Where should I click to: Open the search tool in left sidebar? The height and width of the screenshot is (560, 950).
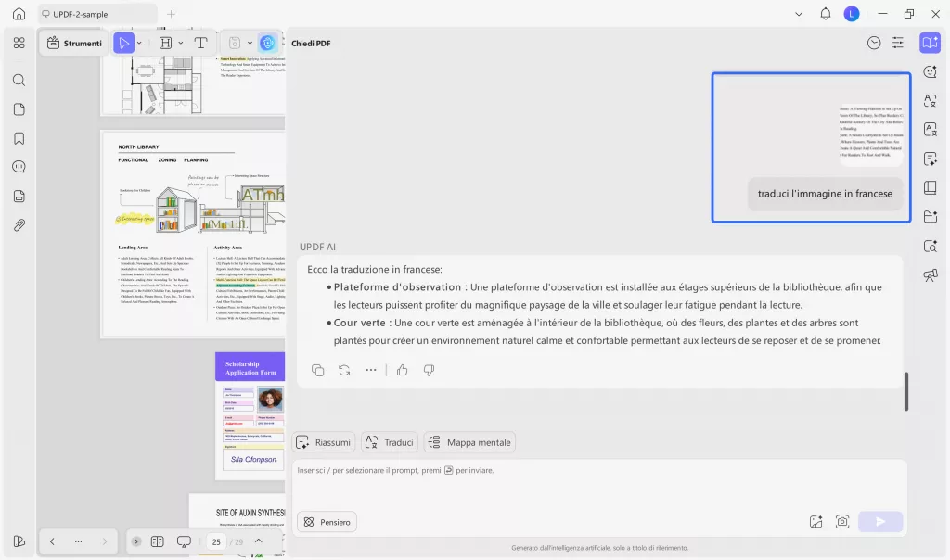(19, 80)
